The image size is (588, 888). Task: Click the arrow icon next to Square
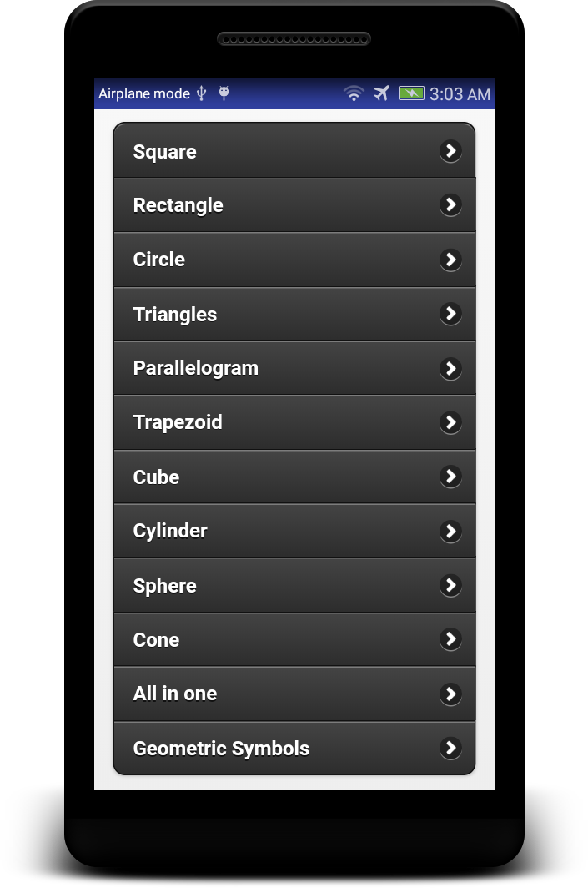450,151
